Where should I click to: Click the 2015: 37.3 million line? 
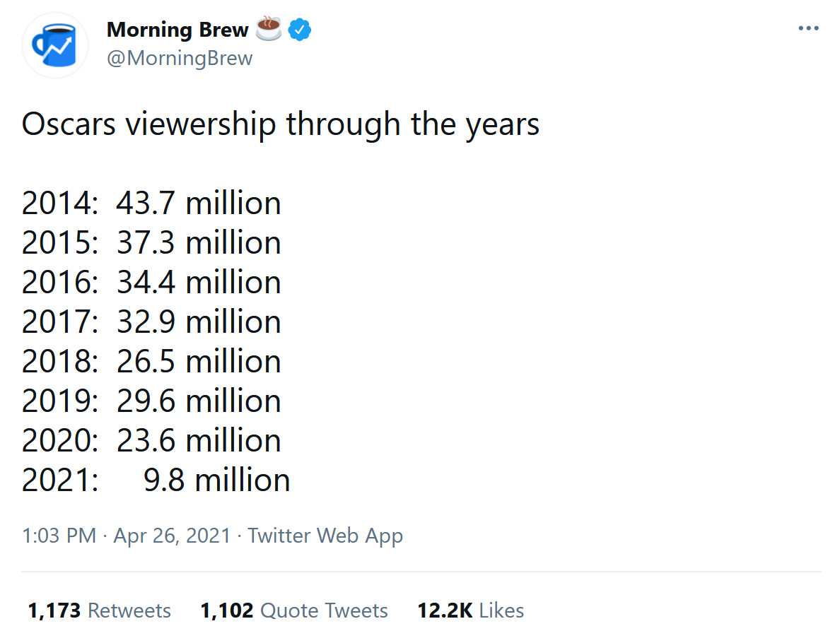(x=151, y=243)
